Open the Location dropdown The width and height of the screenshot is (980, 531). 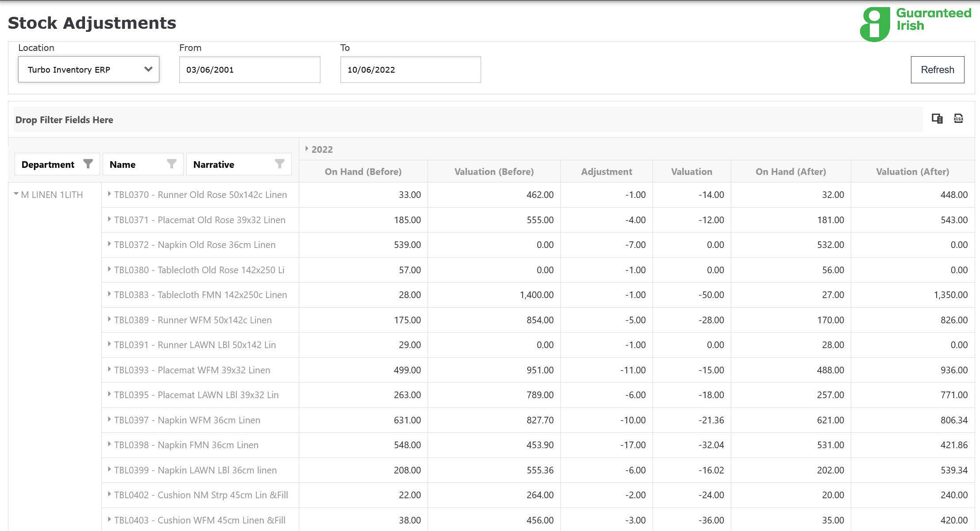coord(89,70)
